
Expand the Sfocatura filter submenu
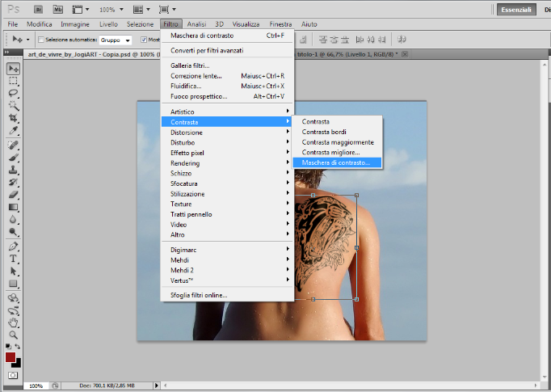227,183
